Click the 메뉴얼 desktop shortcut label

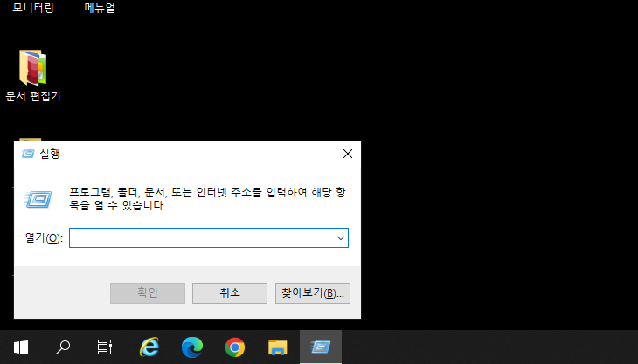(x=100, y=8)
